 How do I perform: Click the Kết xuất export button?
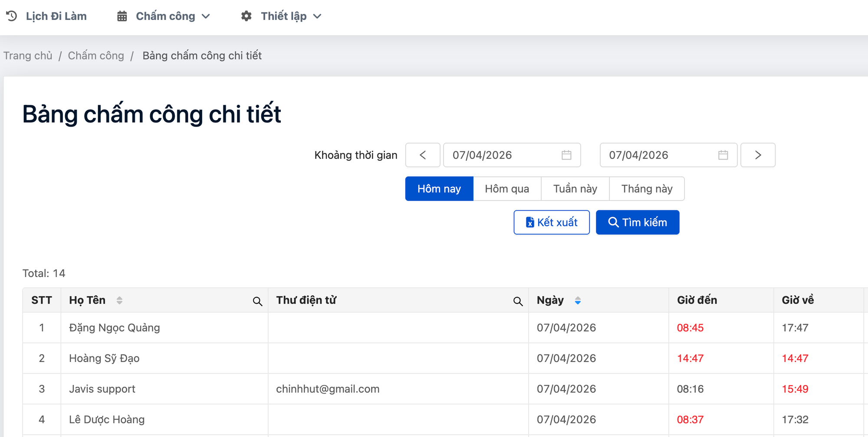[x=551, y=222]
